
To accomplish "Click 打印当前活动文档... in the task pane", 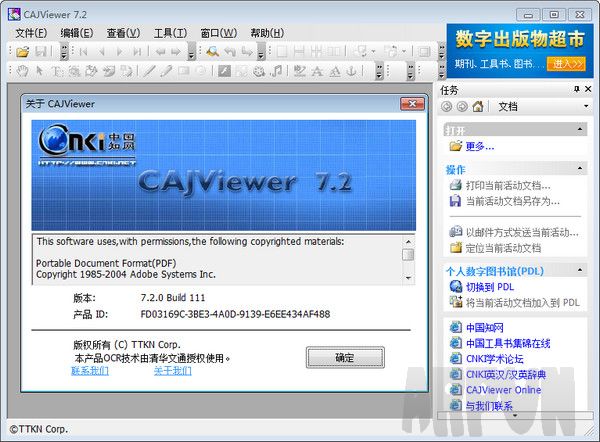I will coord(508,186).
